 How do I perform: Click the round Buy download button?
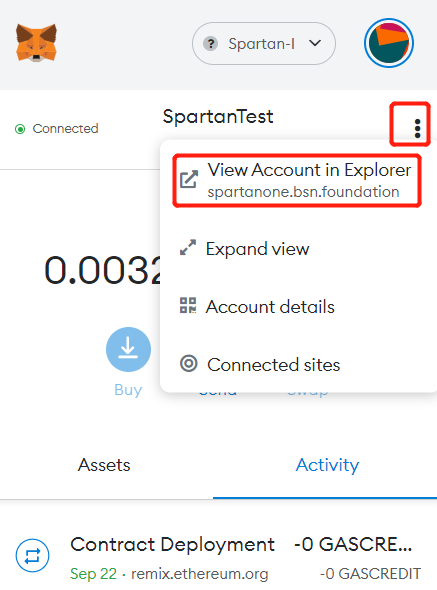click(x=128, y=350)
